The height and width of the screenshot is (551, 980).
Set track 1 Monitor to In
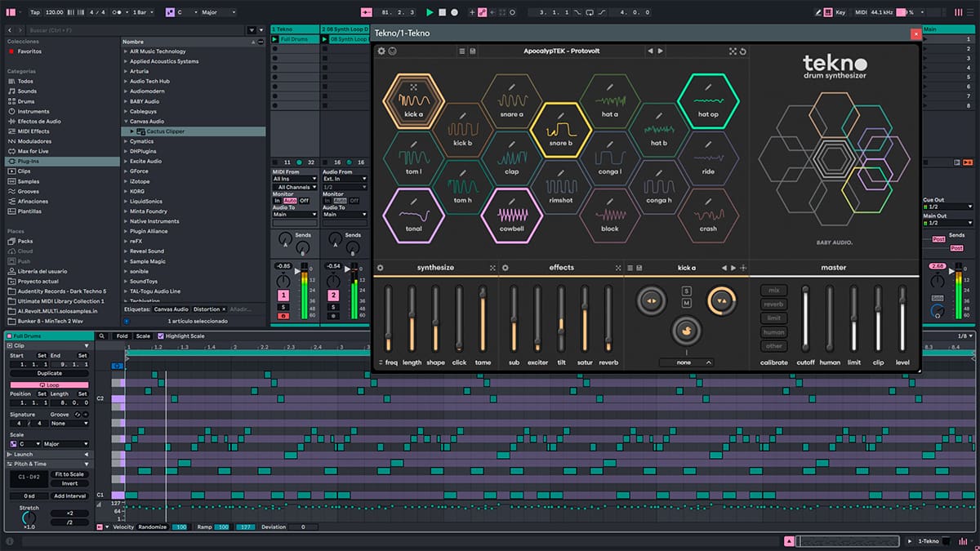point(277,200)
